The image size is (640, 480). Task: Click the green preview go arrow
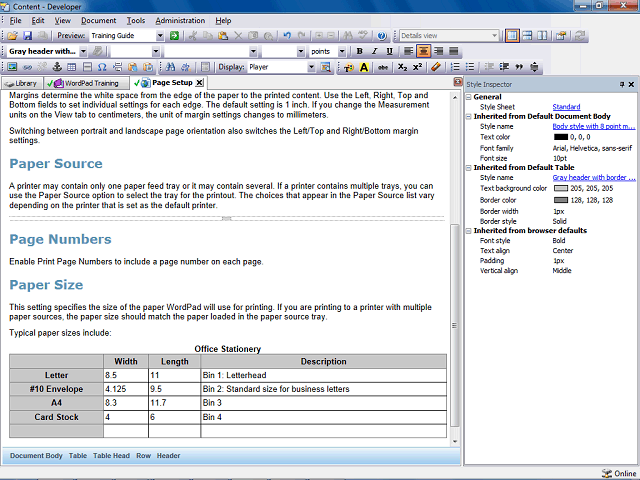[x=174, y=36]
